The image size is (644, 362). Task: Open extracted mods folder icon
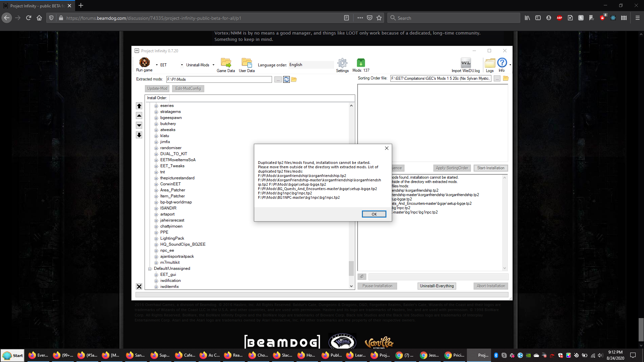point(294,79)
